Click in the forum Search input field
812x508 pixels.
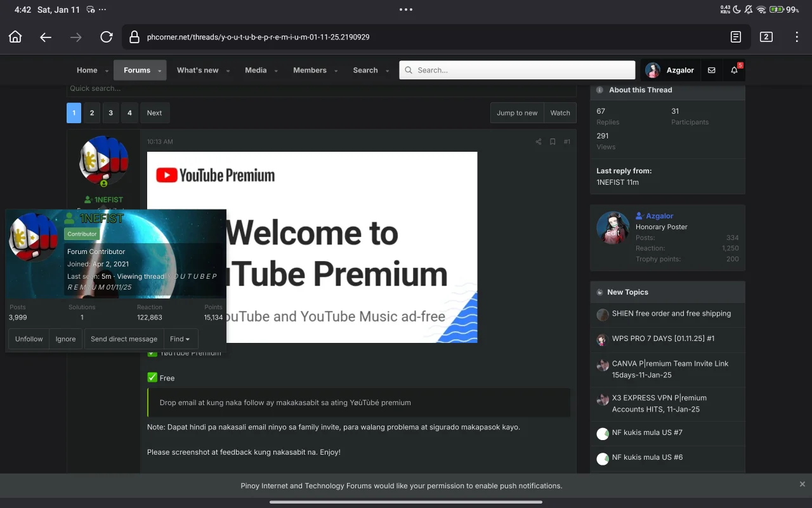[x=517, y=70]
